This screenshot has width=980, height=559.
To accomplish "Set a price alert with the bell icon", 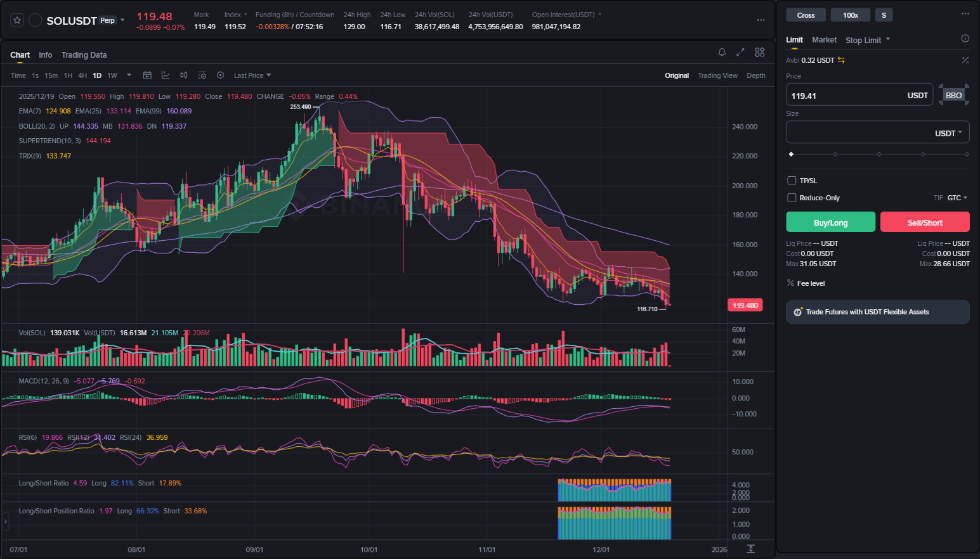I will (722, 53).
